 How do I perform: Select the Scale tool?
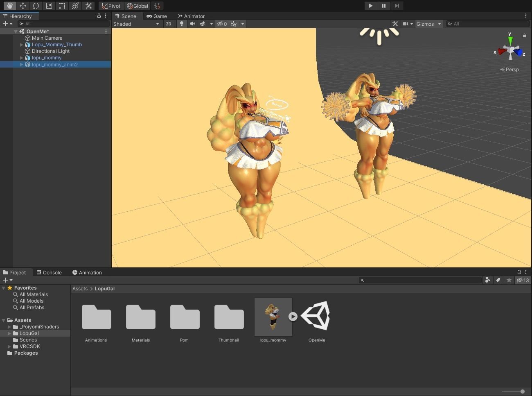(x=49, y=6)
